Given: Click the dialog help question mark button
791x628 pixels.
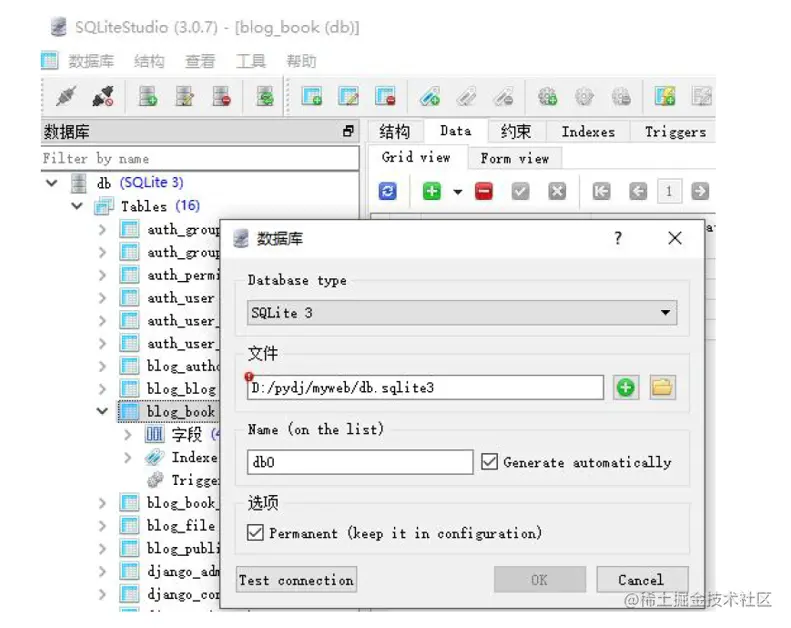Looking at the screenshot, I should click(618, 238).
